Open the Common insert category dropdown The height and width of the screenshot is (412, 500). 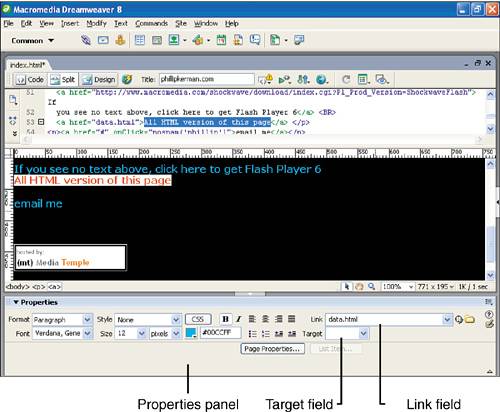tap(33, 41)
